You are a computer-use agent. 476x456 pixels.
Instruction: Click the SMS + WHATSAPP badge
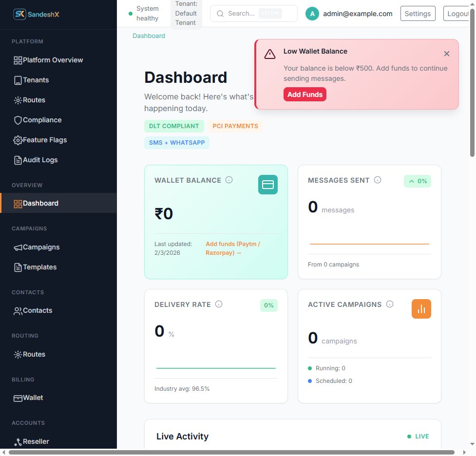[x=177, y=143]
